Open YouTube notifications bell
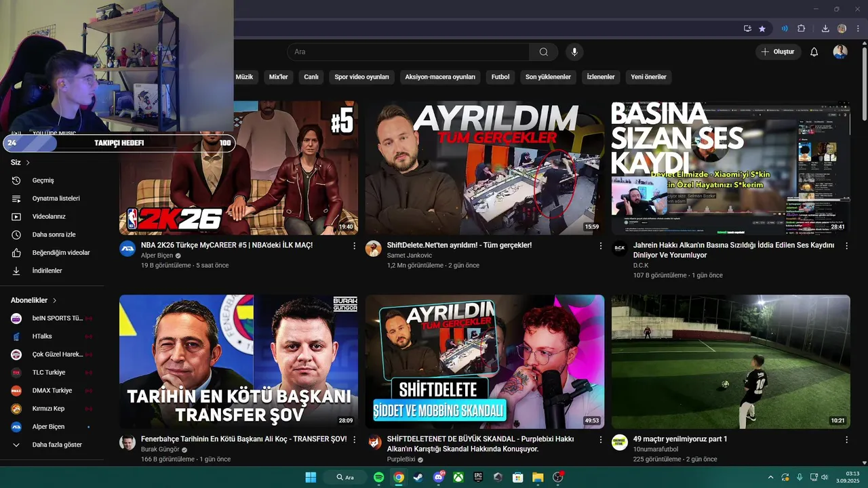The height and width of the screenshot is (488, 868). 814,52
